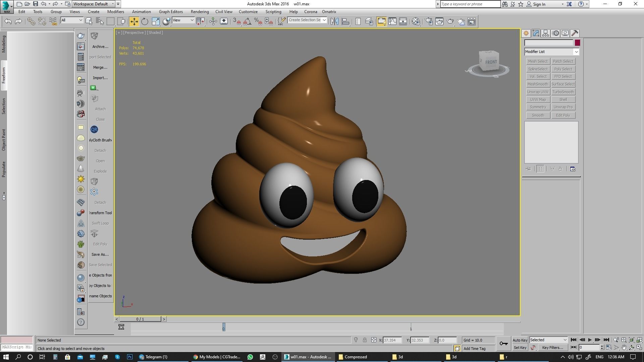The width and height of the screenshot is (644, 362).
Task: Activate the Select and Rotate tool
Action: click(x=145, y=21)
